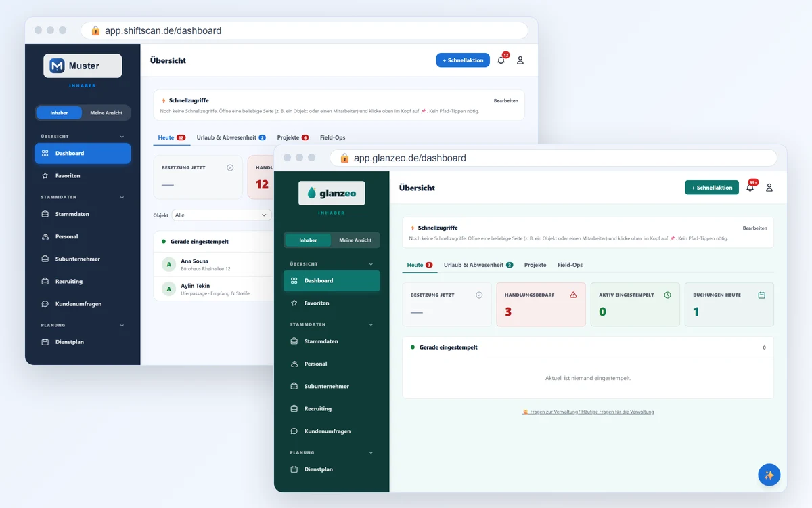This screenshot has width=812, height=508.
Task: Click Kundenumfragen chat icon in shiftscan sidebar
Action: (x=45, y=303)
